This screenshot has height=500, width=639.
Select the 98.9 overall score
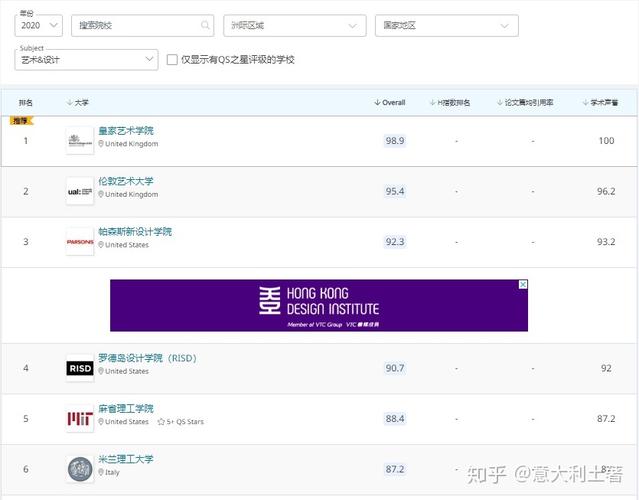(x=395, y=141)
